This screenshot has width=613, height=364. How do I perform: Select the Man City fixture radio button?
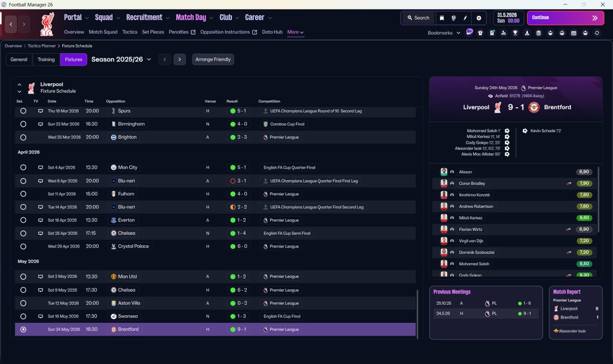pyautogui.click(x=23, y=168)
